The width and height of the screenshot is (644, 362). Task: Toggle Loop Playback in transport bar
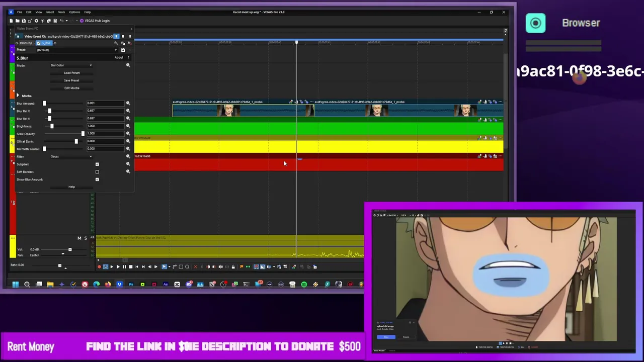click(x=106, y=266)
